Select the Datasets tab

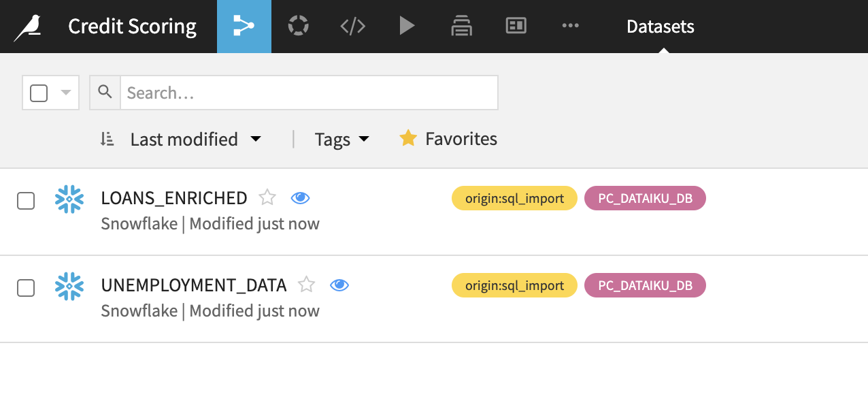click(660, 27)
